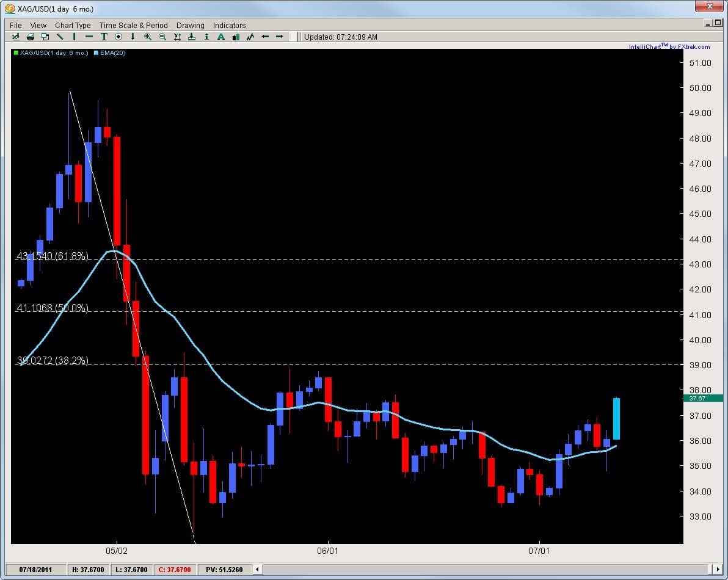
Task: Click the info 'i' toolbar icon
Action: (x=206, y=37)
